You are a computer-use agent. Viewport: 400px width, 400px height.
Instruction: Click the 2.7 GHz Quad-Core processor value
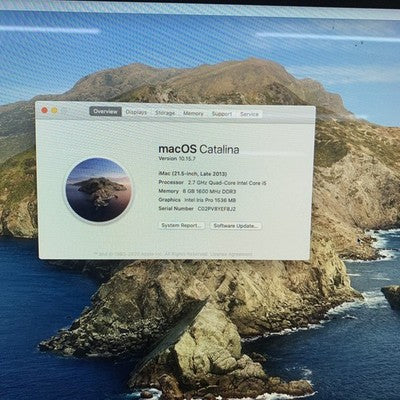coord(227,183)
